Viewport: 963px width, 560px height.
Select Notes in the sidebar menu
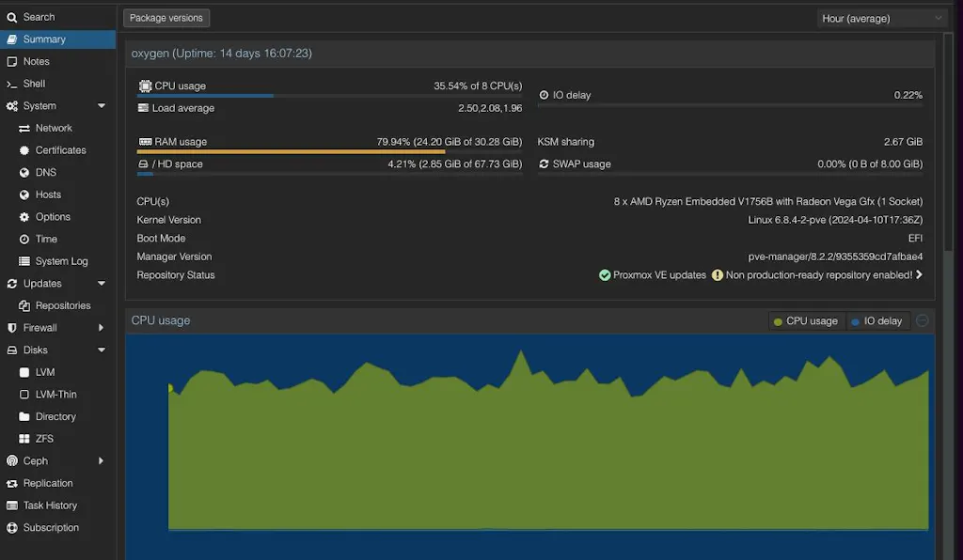click(36, 62)
